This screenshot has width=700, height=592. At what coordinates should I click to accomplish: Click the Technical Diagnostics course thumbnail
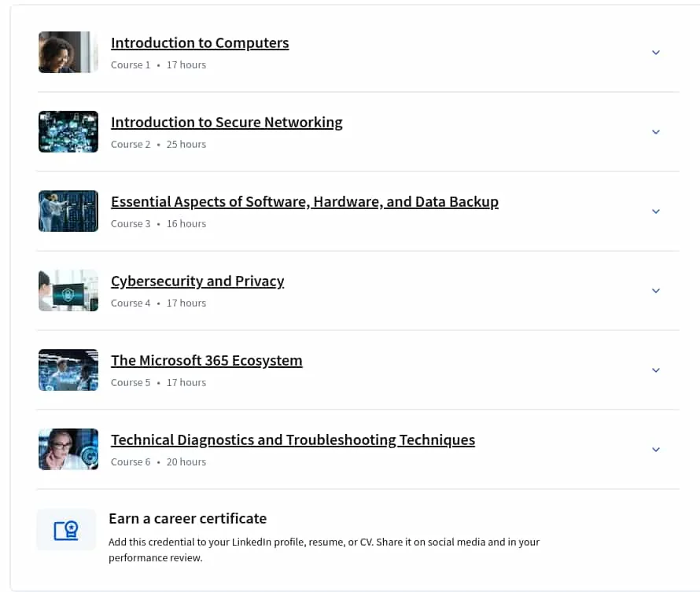point(68,449)
